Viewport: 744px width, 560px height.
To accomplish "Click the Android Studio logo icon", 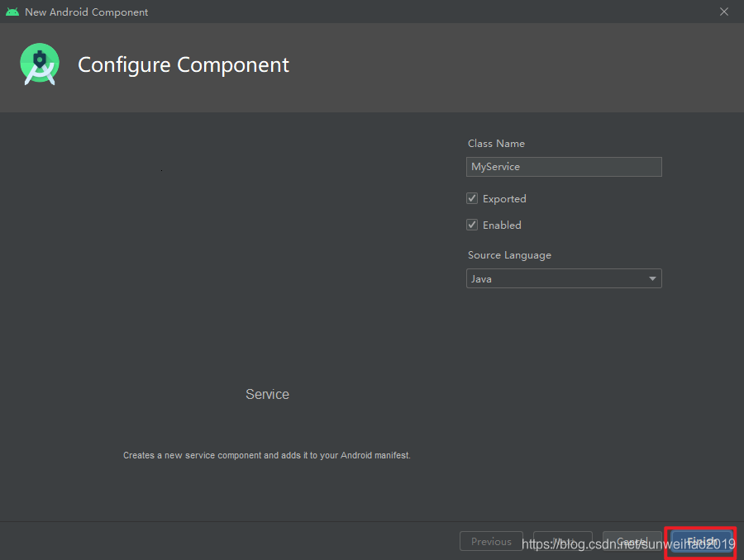I will [40, 64].
